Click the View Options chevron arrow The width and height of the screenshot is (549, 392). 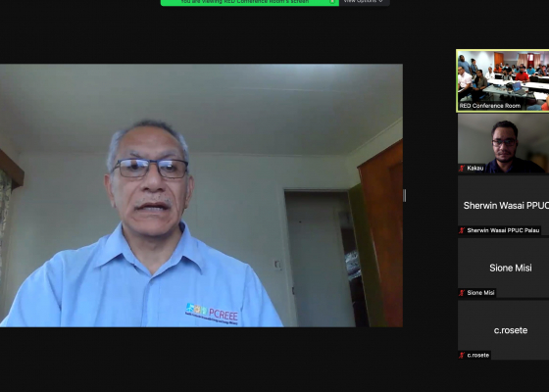[x=380, y=1]
